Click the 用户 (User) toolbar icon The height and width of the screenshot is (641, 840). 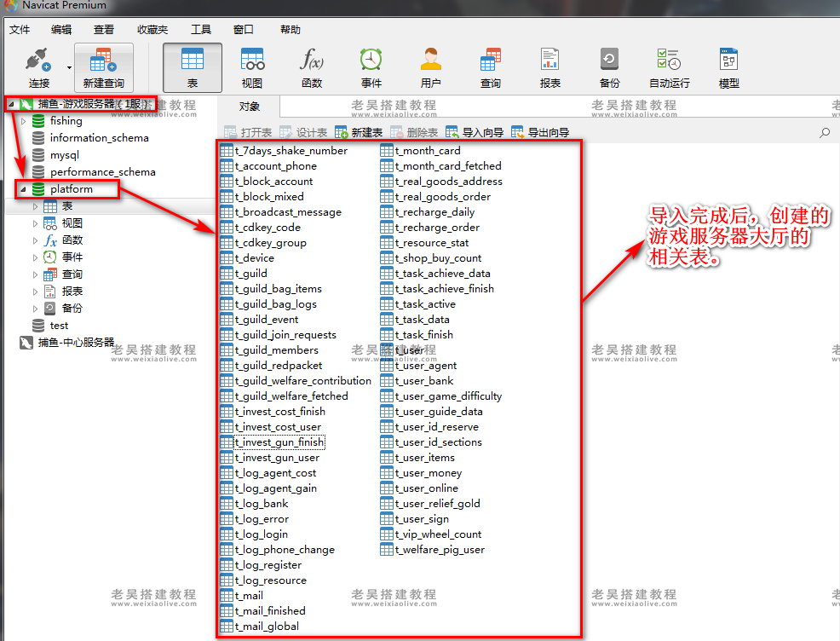[431, 66]
